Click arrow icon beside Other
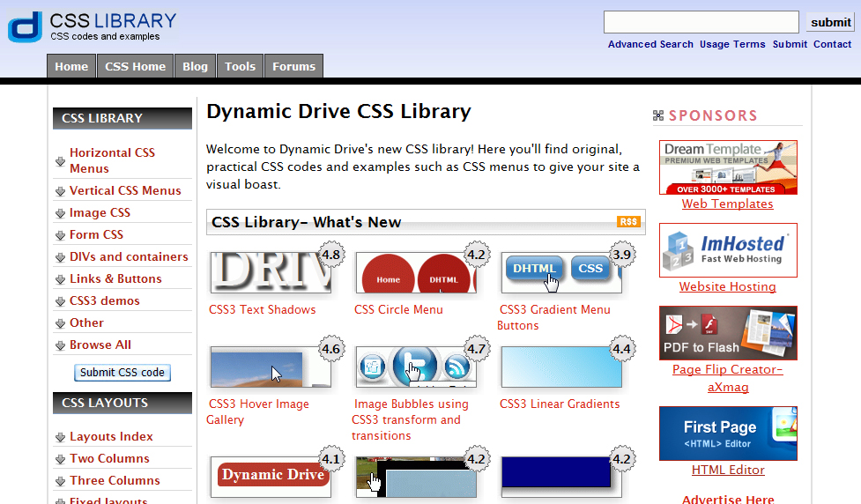This screenshot has height=504, width=861. click(x=61, y=322)
